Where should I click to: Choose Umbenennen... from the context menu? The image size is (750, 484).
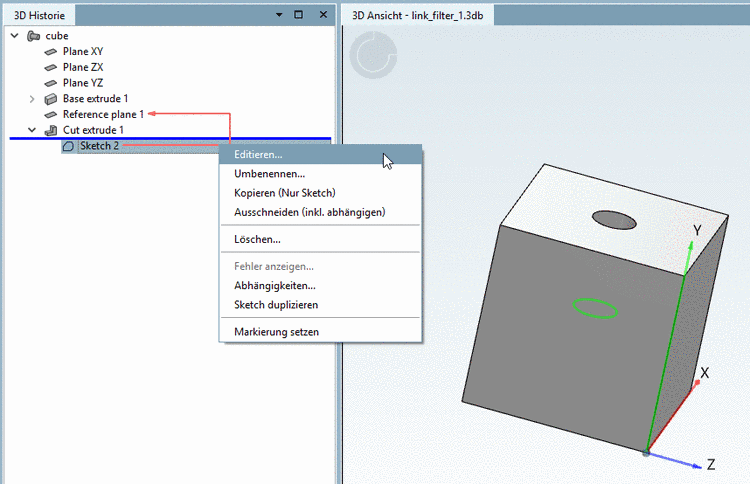320,174
